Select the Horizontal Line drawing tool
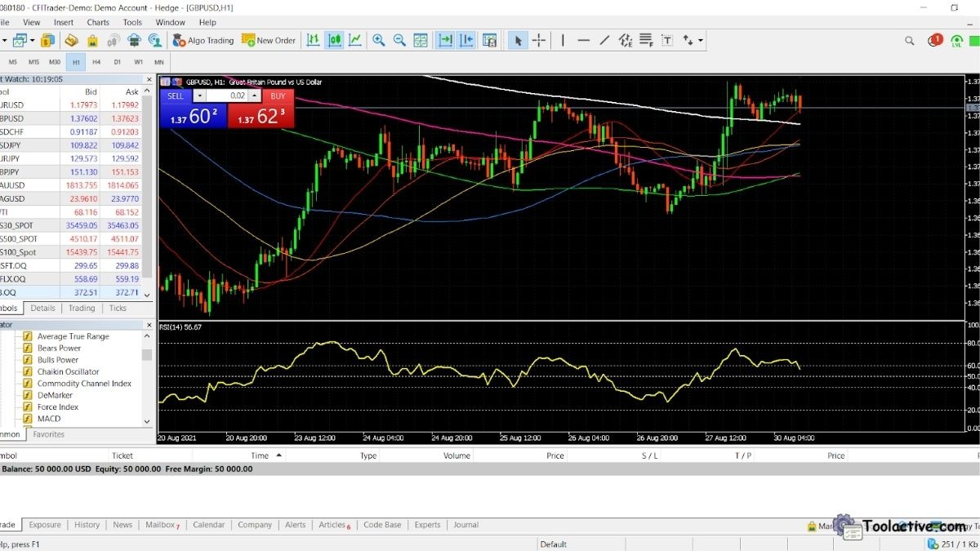The width and height of the screenshot is (980, 551). [x=583, y=40]
